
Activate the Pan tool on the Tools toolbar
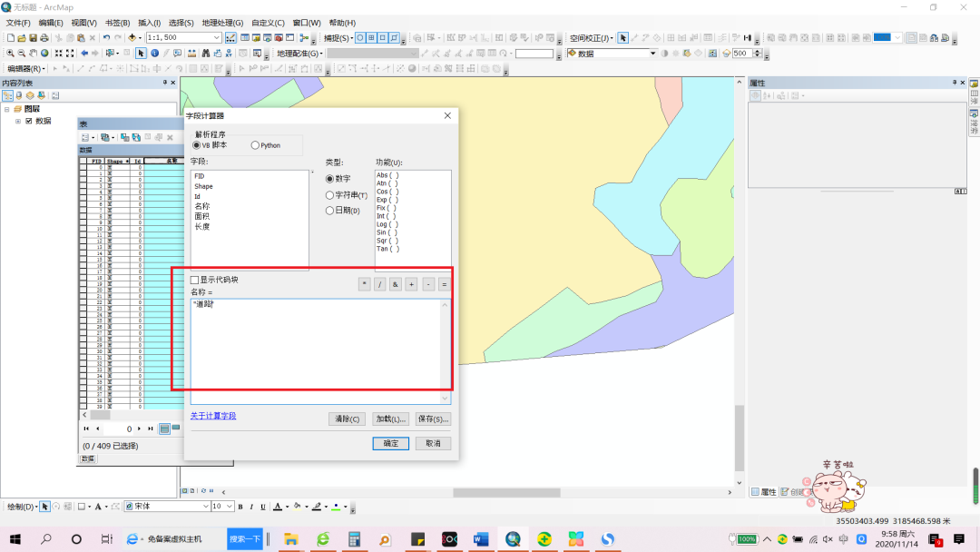click(31, 53)
